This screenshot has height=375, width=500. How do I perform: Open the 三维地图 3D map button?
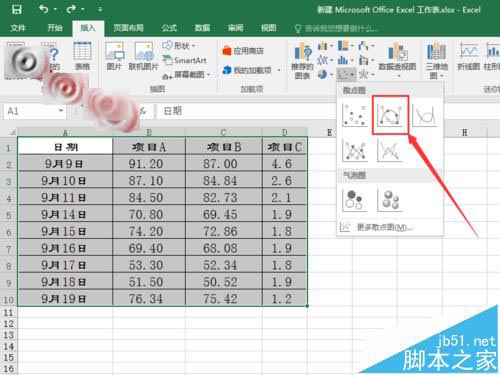click(436, 61)
